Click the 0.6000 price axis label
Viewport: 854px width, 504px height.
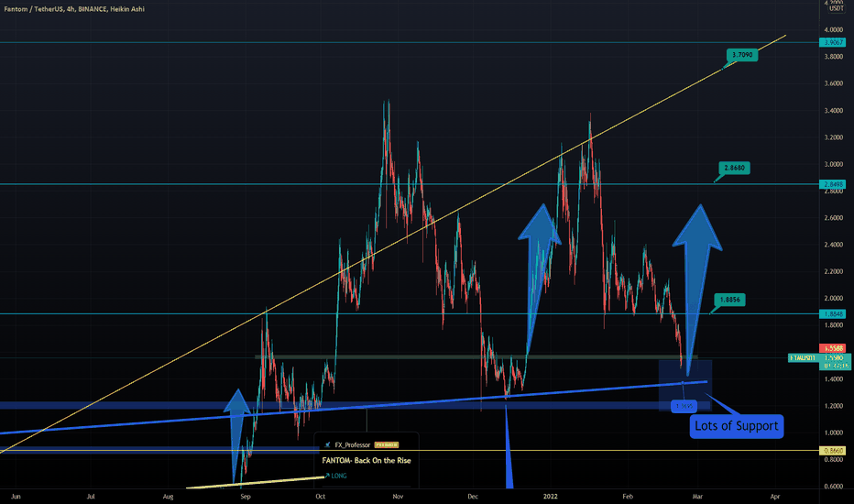(833, 487)
